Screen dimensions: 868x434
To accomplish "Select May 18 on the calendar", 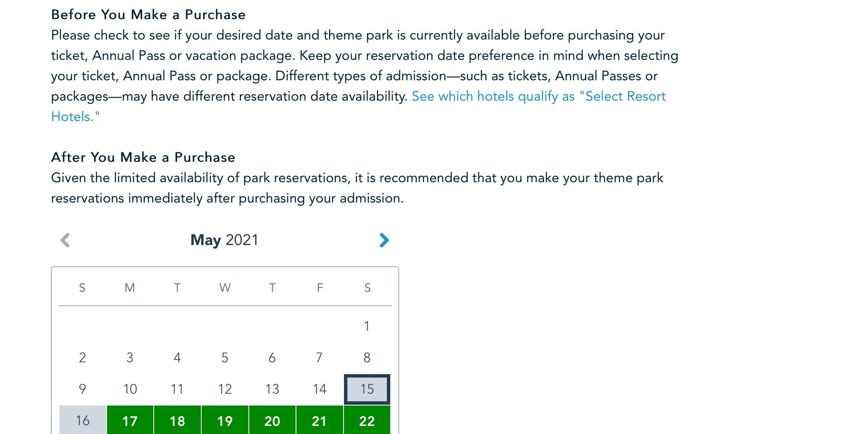I will click(177, 420).
